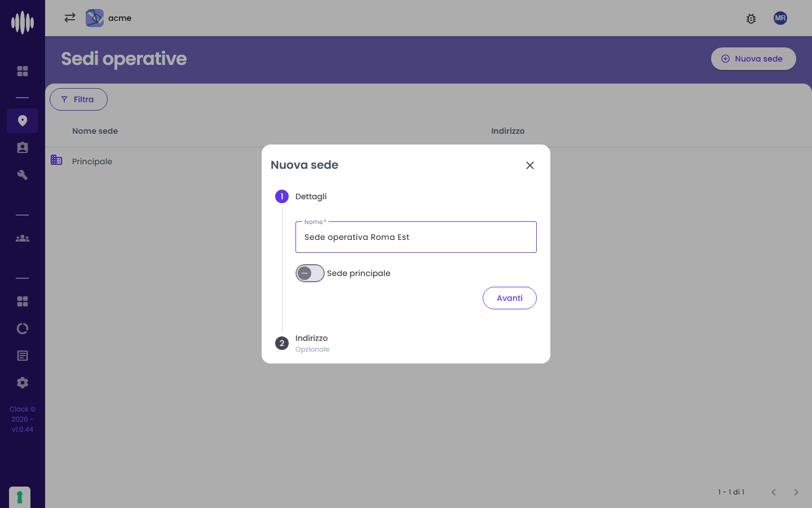Open the bug report icon
Viewport: 812px width, 508px height.
pos(751,19)
